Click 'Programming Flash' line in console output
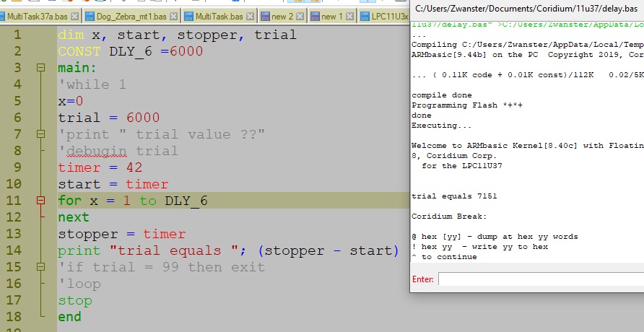 click(467, 105)
